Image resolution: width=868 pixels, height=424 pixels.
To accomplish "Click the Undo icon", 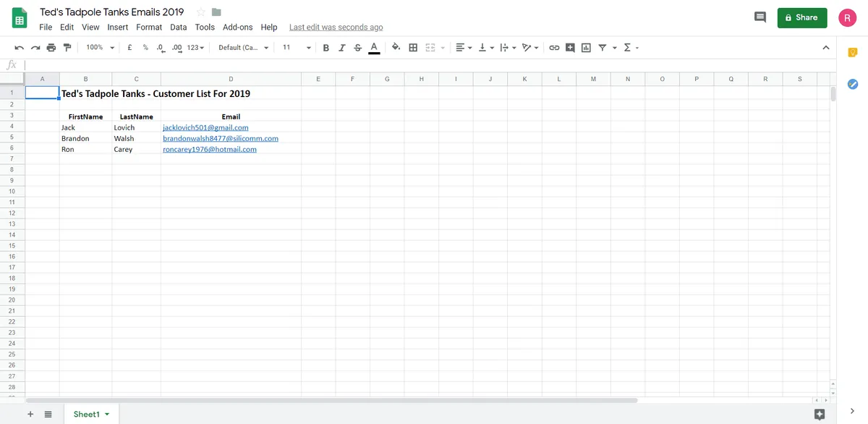I will (x=19, y=48).
